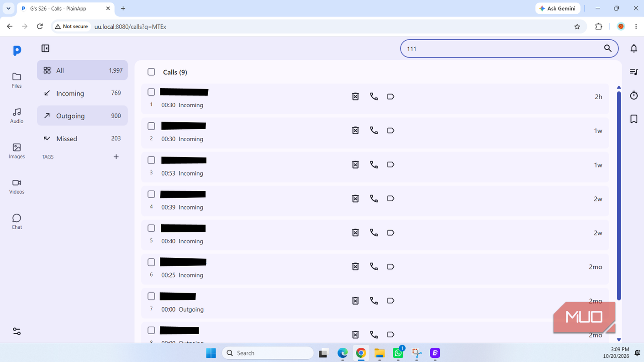Add new tag with TAGS plus button
Image resolution: width=644 pixels, height=362 pixels.
click(x=116, y=157)
